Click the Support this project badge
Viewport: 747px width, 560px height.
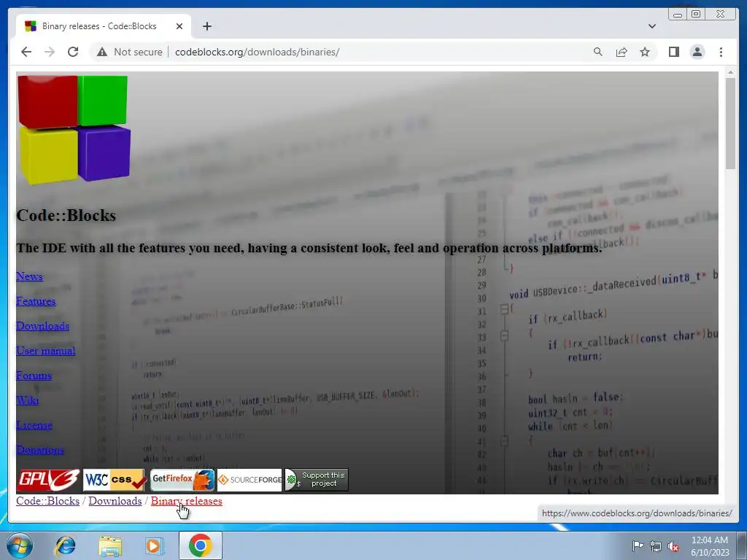tap(317, 480)
